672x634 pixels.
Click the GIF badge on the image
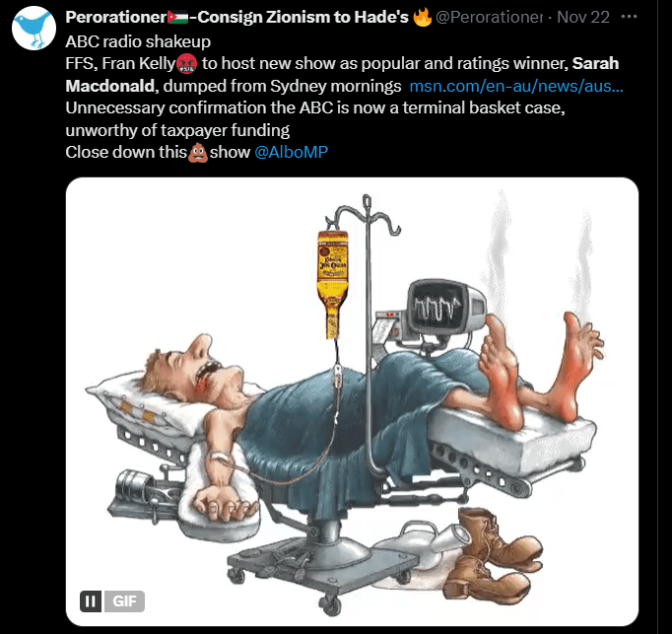[124, 600]
